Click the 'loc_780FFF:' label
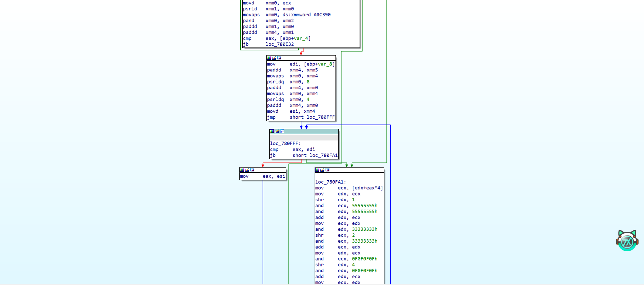The image size is (644, 285). click(x=285, y=143)
